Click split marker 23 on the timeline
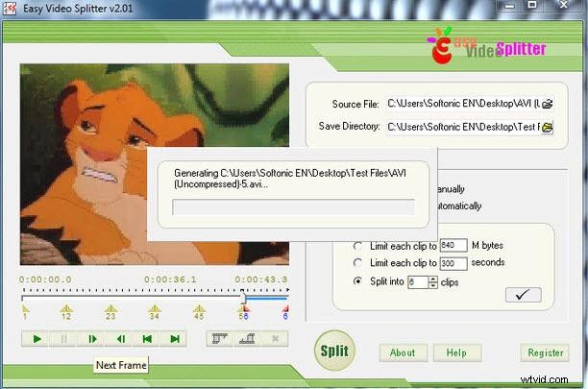This screenshot has width=588, height=389. pos(110,312)
